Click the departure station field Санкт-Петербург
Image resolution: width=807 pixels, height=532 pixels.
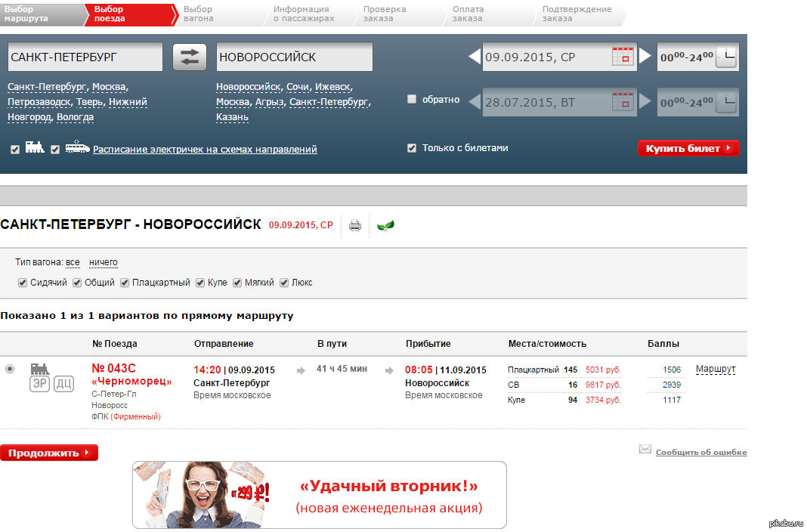(85, 57)
